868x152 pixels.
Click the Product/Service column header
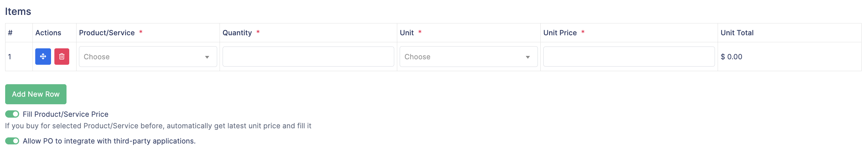tap(107, 33)
